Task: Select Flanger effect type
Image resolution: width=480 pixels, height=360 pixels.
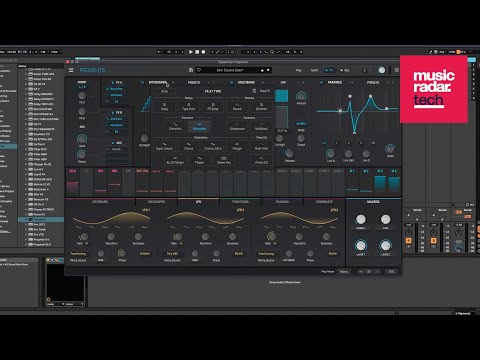Action: pyautogui.click(x=237, y=146)
